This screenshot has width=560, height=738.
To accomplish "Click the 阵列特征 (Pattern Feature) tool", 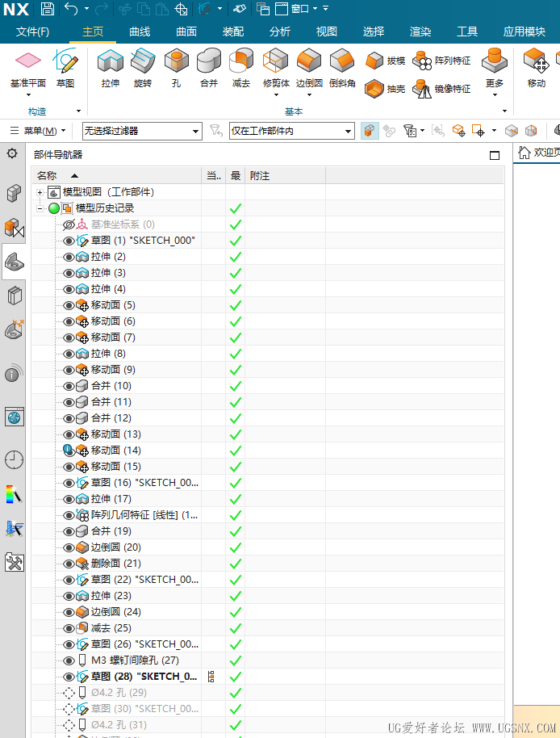I will point(442,61).
